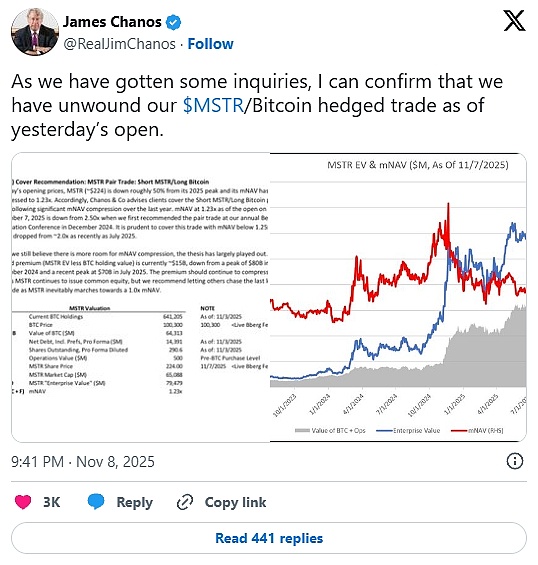
Task: Click the chain link copy icon
Action: pos(185,502)
